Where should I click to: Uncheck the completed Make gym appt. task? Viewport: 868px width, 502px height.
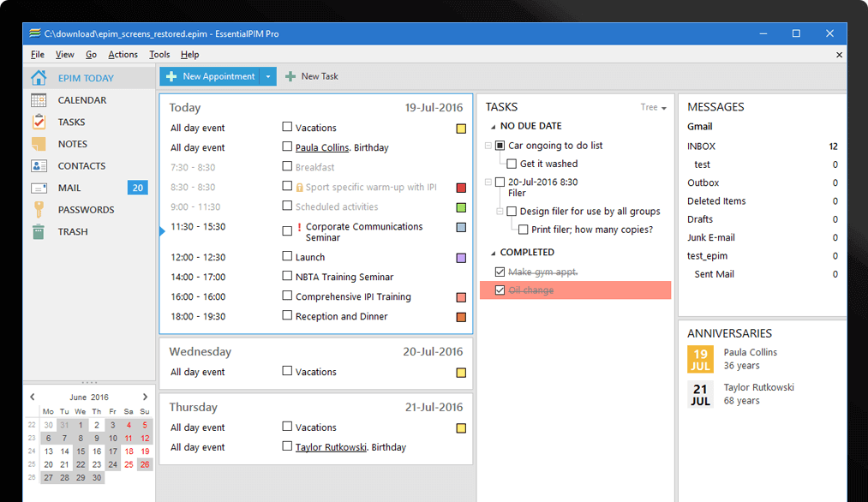pyautogui.click(x=500, y=272)
